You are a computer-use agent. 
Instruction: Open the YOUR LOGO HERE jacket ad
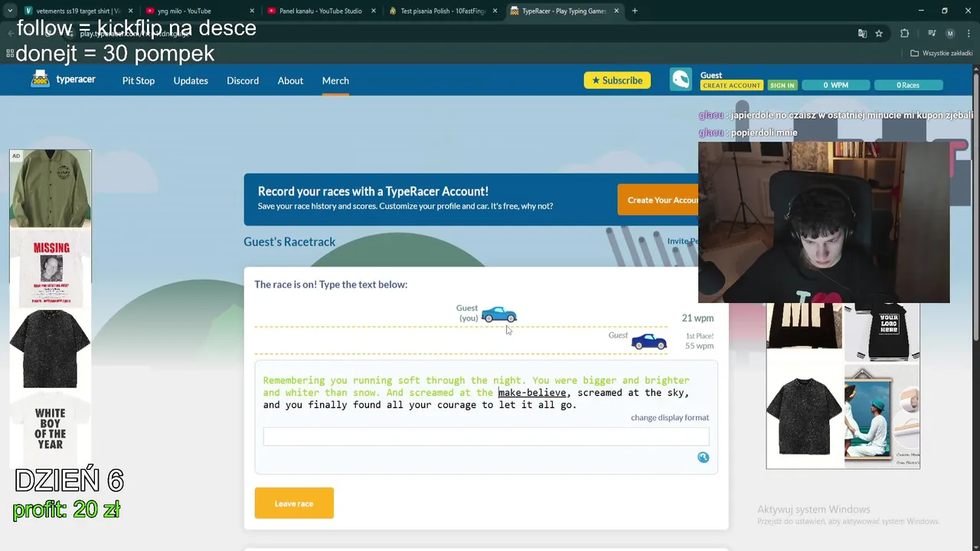882,332
